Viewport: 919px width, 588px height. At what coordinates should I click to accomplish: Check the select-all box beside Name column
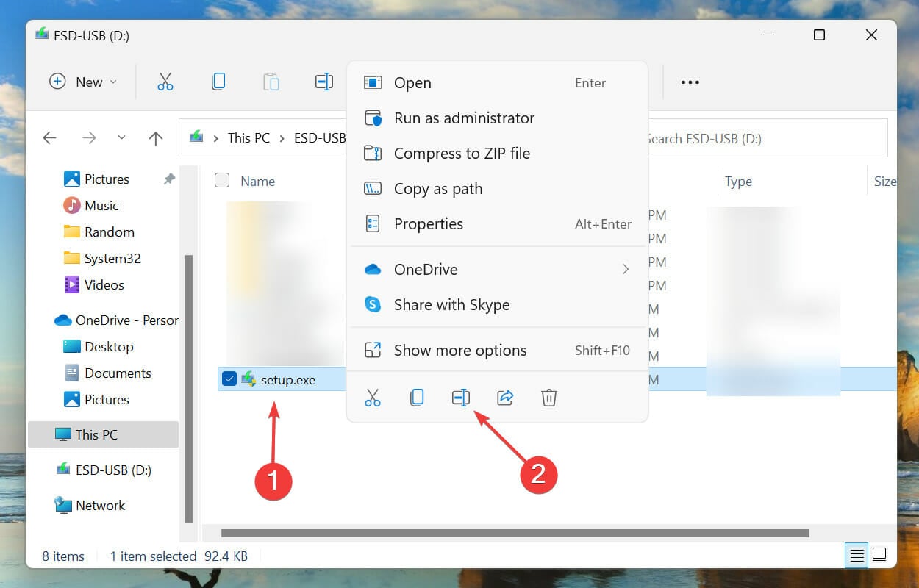221,181
